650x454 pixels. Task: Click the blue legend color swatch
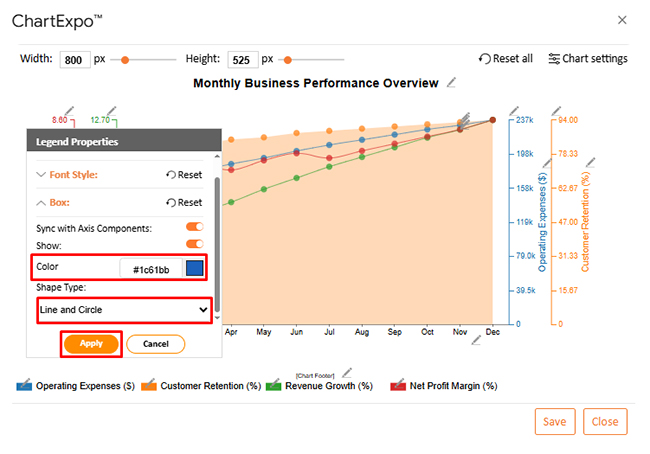point(193,269)
